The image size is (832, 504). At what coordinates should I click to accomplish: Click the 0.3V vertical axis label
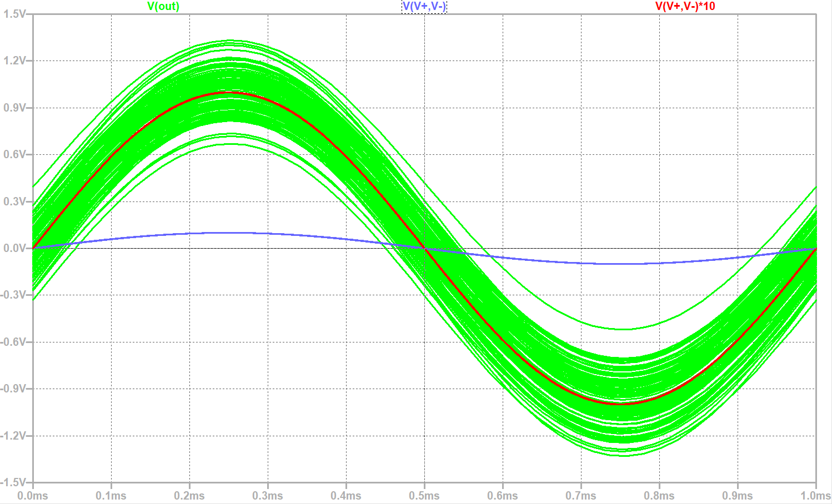14,201
